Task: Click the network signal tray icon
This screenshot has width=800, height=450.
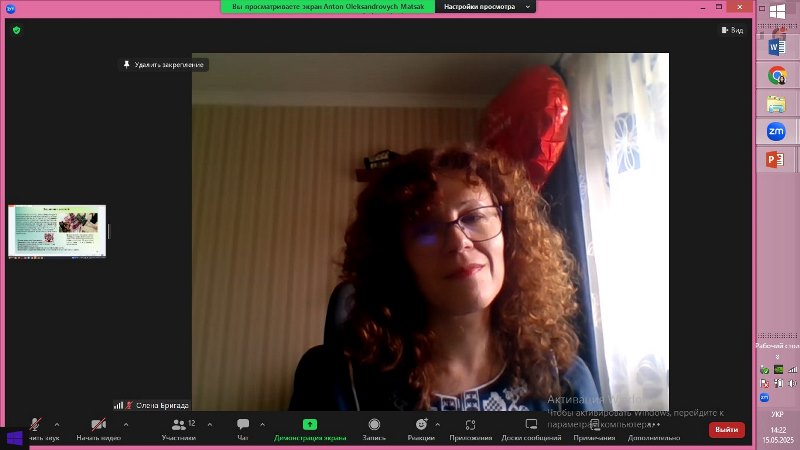Action: click(x=792, y=369)
